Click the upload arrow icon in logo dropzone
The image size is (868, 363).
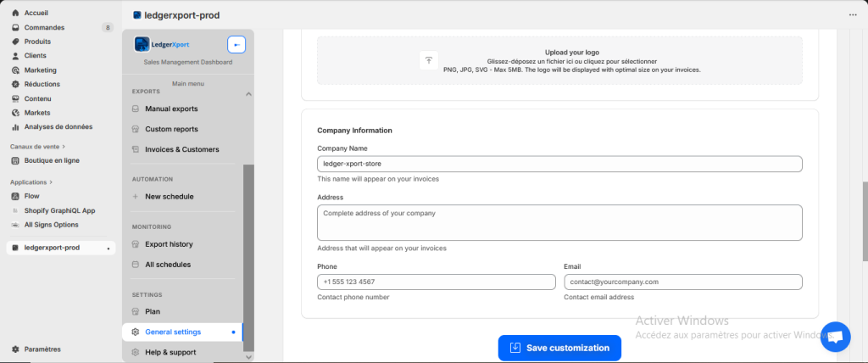429,60
